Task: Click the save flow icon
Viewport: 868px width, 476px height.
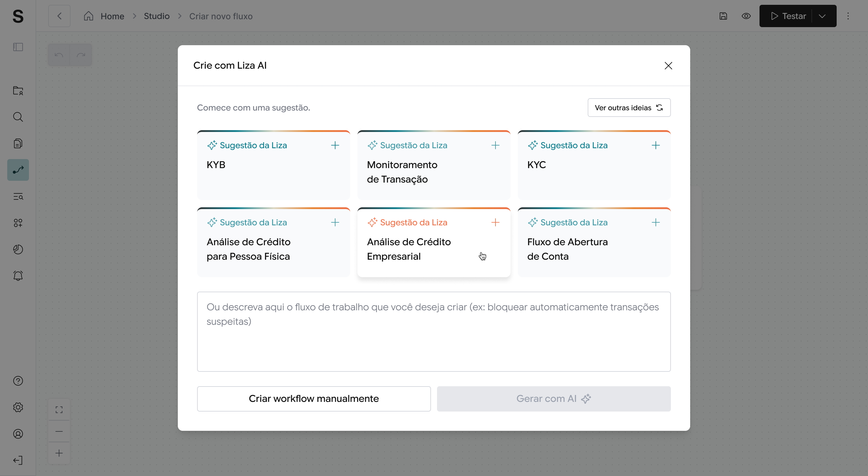Action: [723, 16]
